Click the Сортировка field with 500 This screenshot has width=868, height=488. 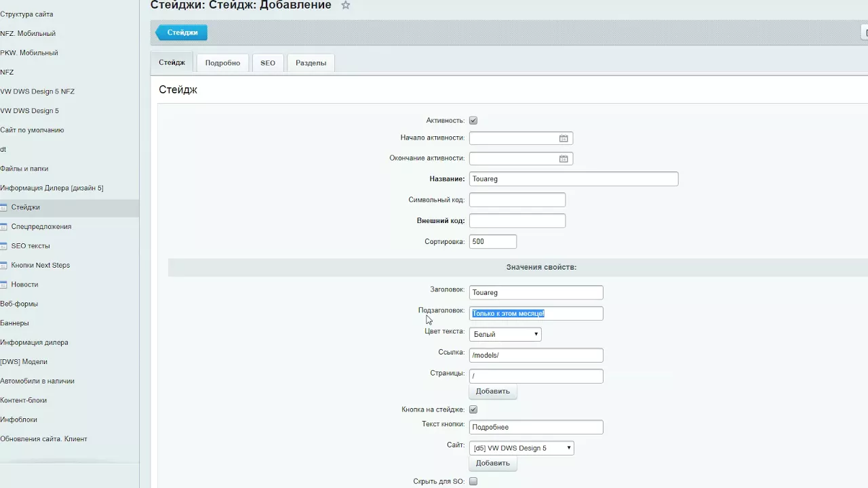[493, 241]
